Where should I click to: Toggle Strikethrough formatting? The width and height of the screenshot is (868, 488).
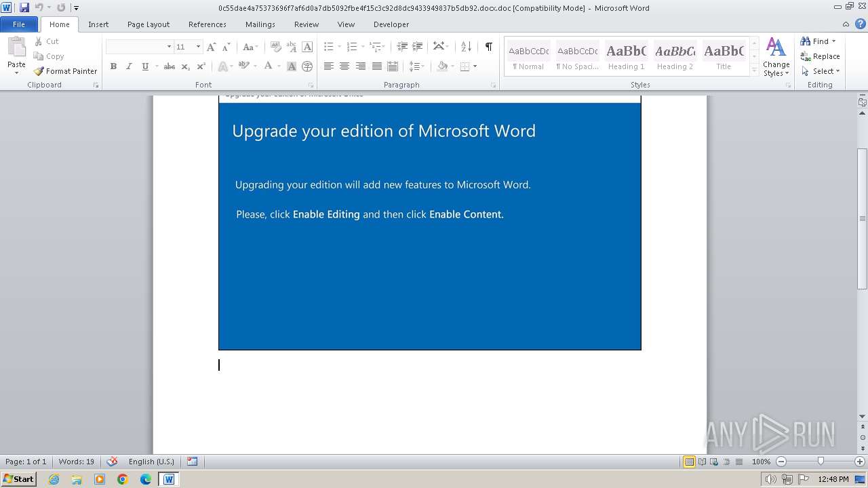(x=170, y=66)
